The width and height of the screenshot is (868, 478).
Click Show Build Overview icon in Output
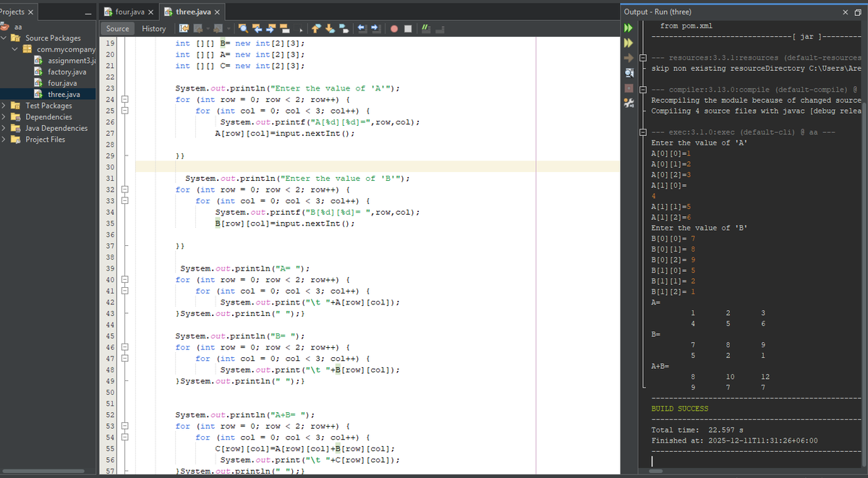click(x=629, y=72)
